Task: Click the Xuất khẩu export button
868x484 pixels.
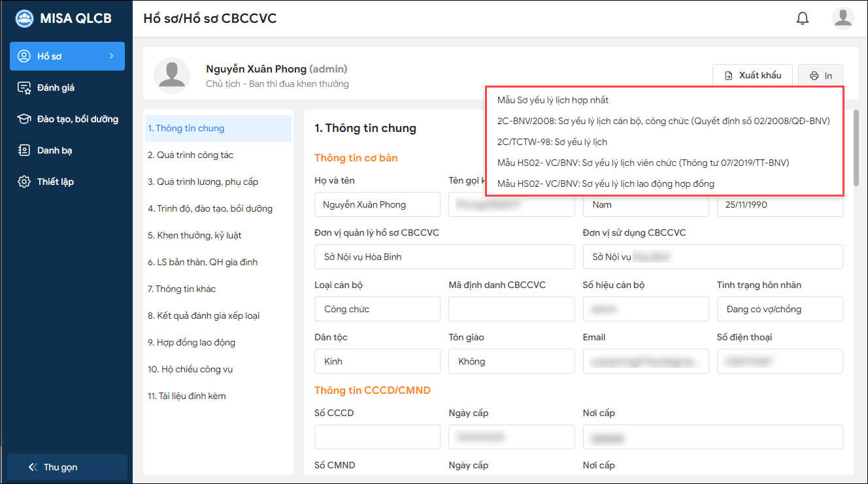Action: [x=752, y=76]
